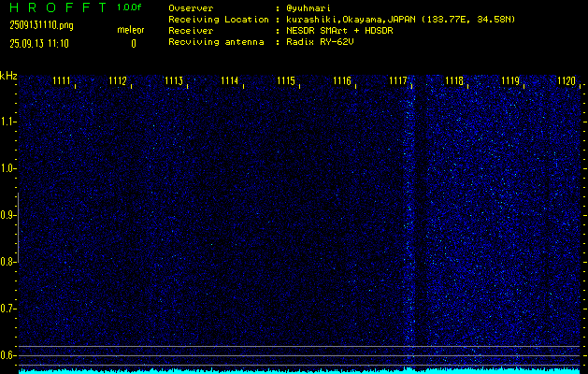Screen dimensions: 588x374
Task: Click the Radix RY-62V antenna text
Action: tap(320, 42)
